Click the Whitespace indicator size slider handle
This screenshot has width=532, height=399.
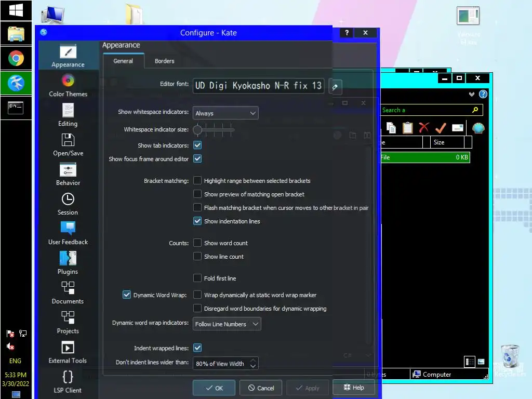197,129
